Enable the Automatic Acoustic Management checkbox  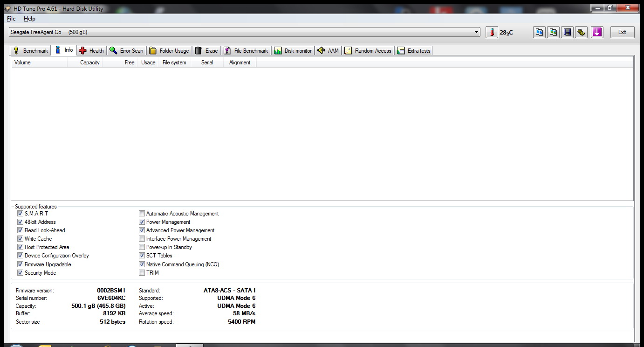point(142,214)
